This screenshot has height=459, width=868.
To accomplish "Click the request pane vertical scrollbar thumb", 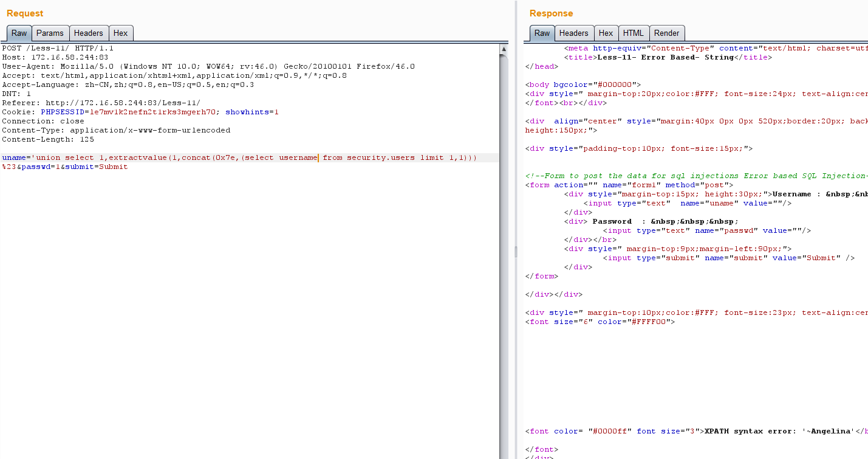I will coord(504,255).
